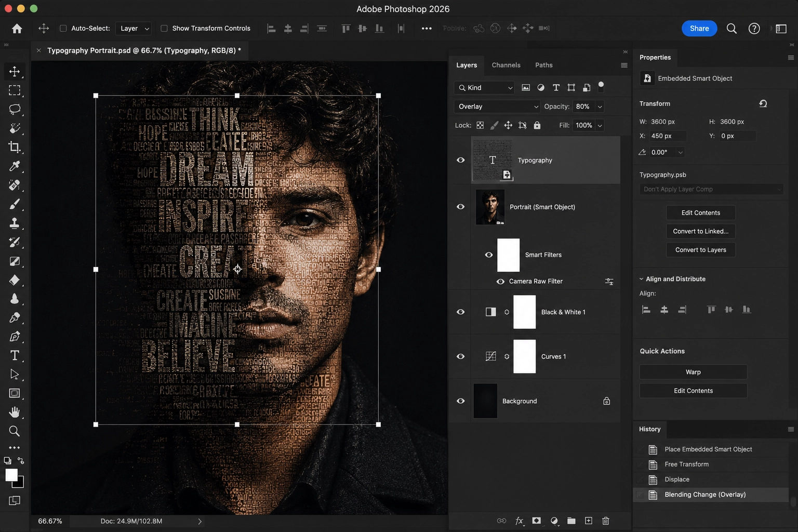
Task: Toggle layer filtering on/off switch
Action: tap(601, 86)
